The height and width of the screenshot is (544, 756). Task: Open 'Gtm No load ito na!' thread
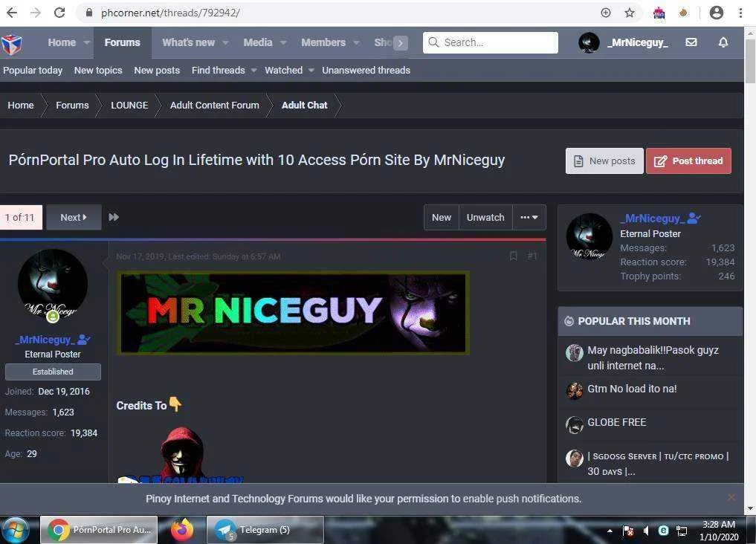(632, 389)
